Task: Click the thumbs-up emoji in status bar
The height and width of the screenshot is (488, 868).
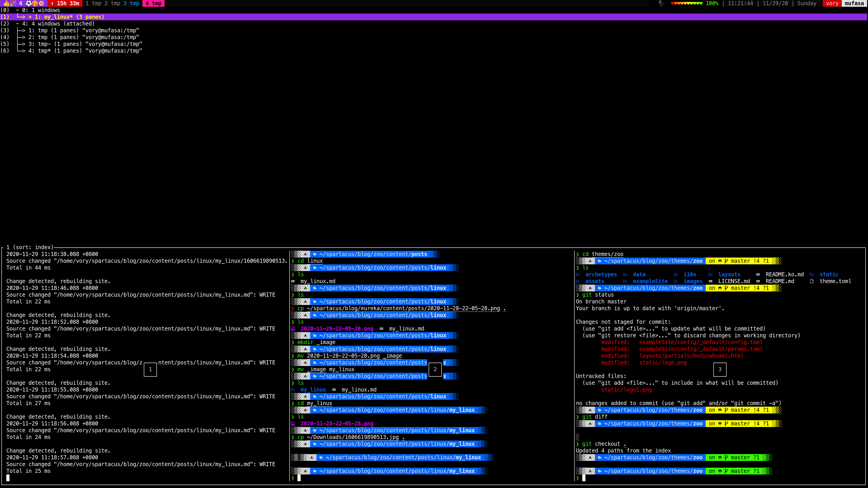Action: point(6,3)
